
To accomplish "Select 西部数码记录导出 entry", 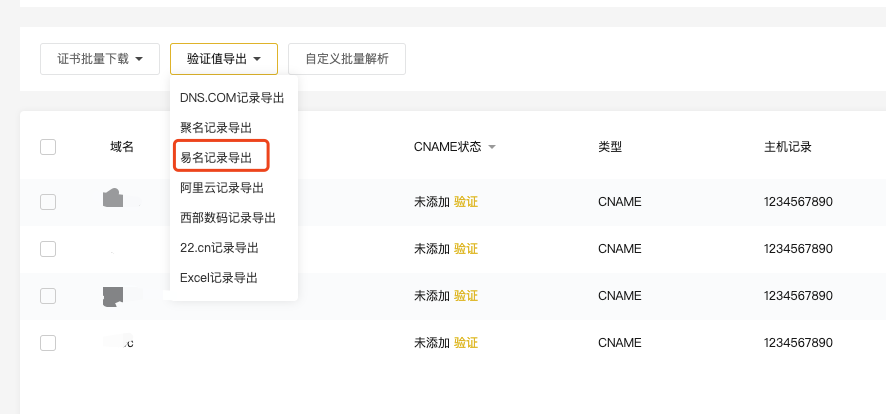I will click(x=228, y=217).
